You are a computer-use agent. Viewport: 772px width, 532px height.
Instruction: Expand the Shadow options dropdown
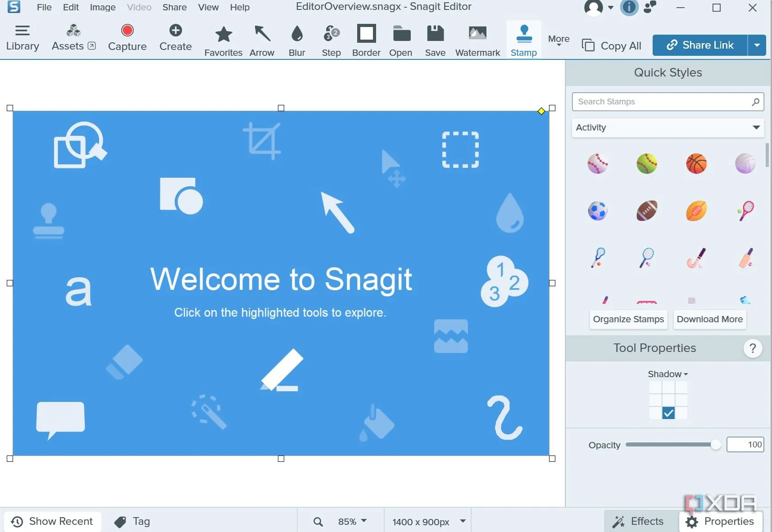[x=668, y=374]
